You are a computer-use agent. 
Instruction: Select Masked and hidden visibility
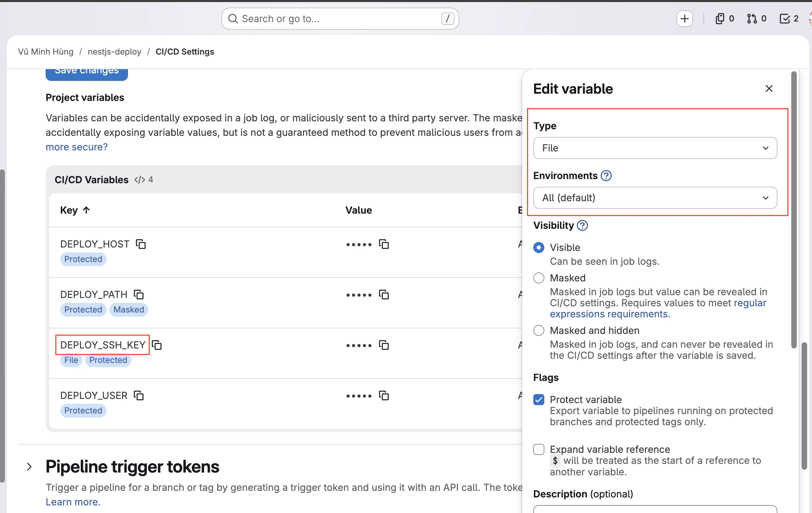(x=539, y=330)
